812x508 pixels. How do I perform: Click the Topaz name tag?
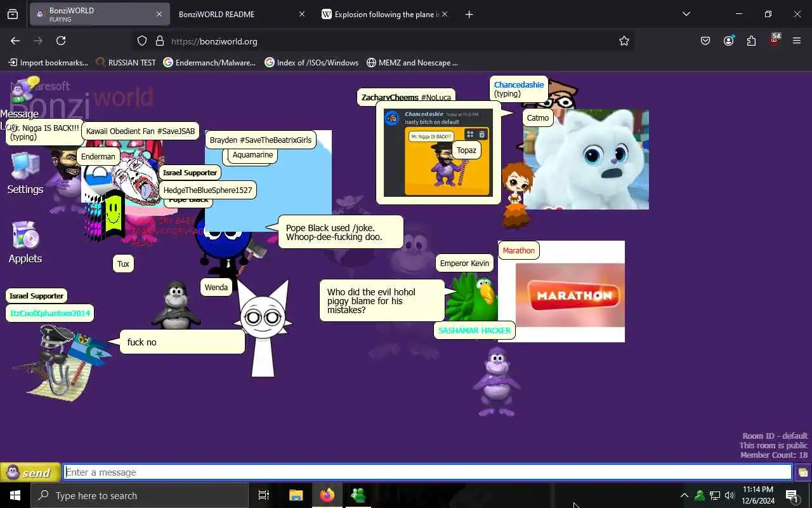tap(466, 150)
